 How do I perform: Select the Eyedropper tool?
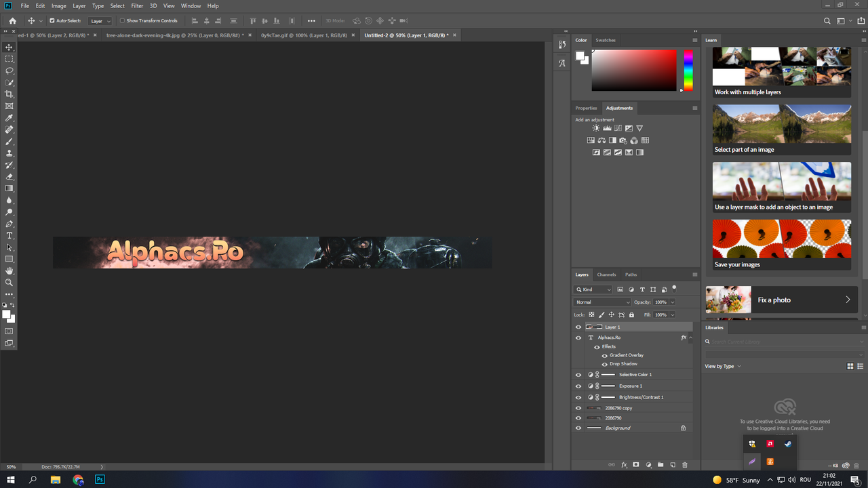pos(9,118)
